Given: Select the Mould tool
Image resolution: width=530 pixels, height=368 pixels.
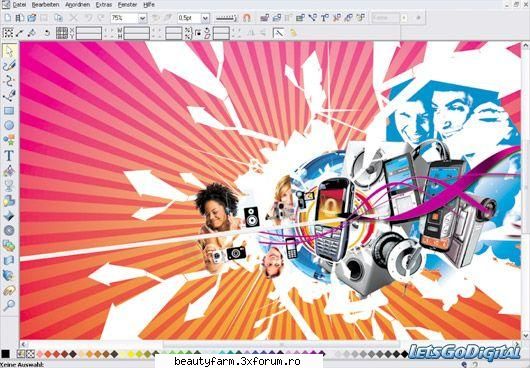Looking at the screenshot, I should point(9,261).
